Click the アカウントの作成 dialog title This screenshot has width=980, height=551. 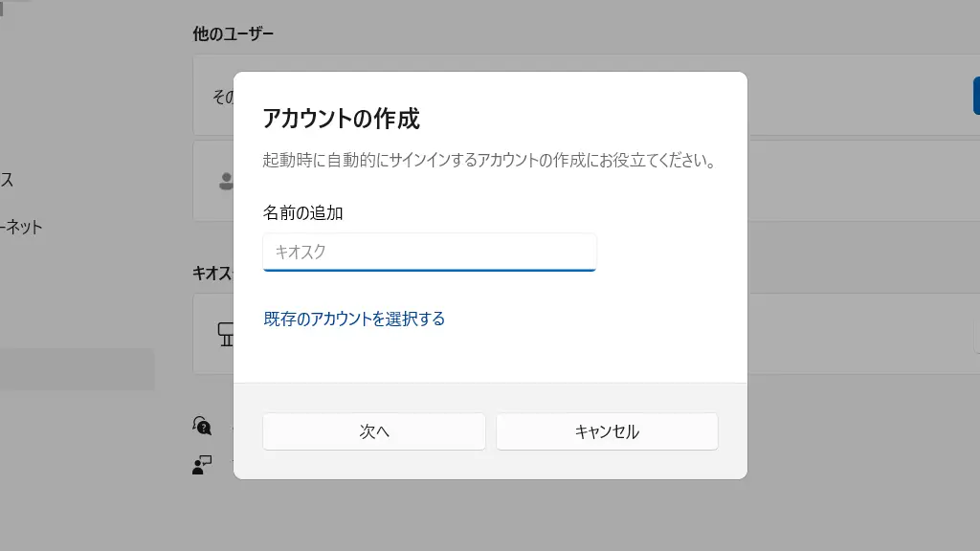[341, 120]
